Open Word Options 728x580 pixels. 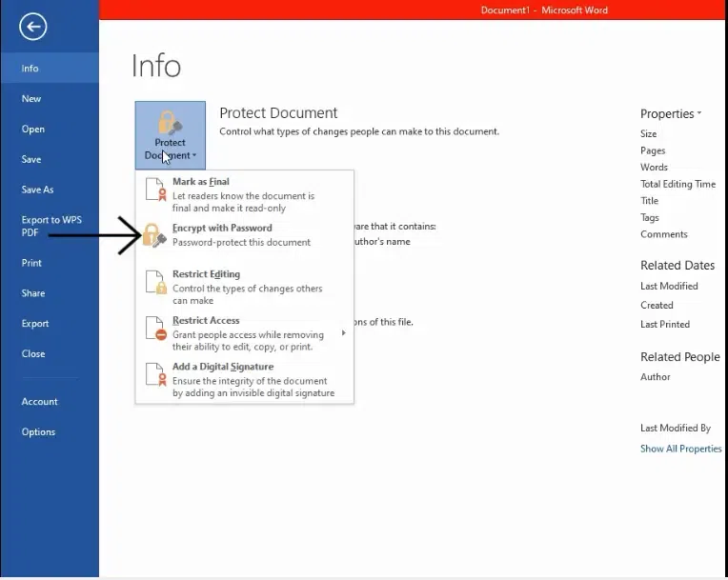50,432
